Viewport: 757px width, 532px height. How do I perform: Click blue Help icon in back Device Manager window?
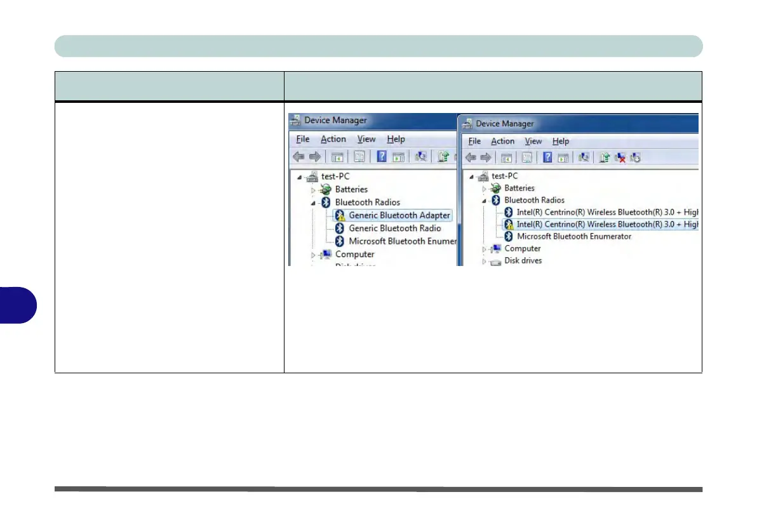382,156
